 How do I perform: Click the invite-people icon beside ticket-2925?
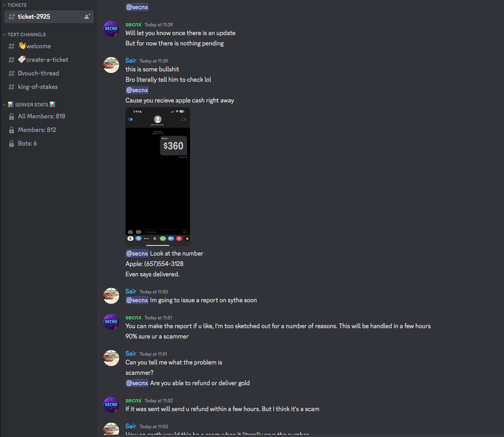coord(87,16)
